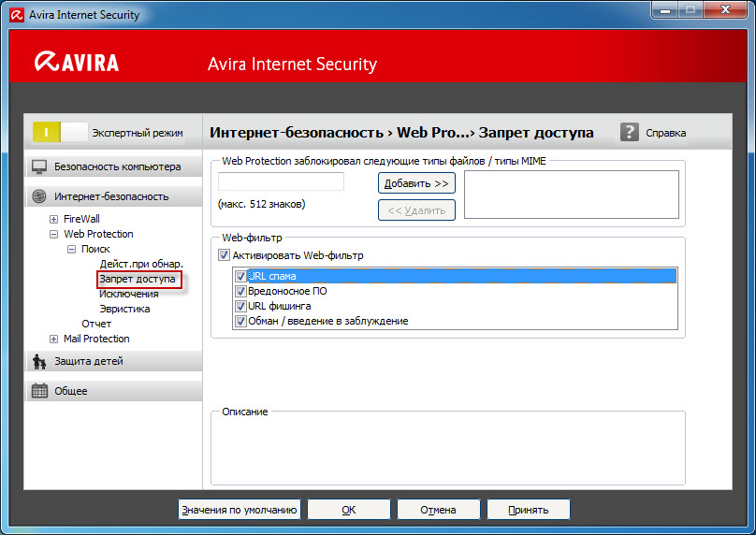Click the Описание description box
Screen dimensions: 756x535
(x=448, y=450)
